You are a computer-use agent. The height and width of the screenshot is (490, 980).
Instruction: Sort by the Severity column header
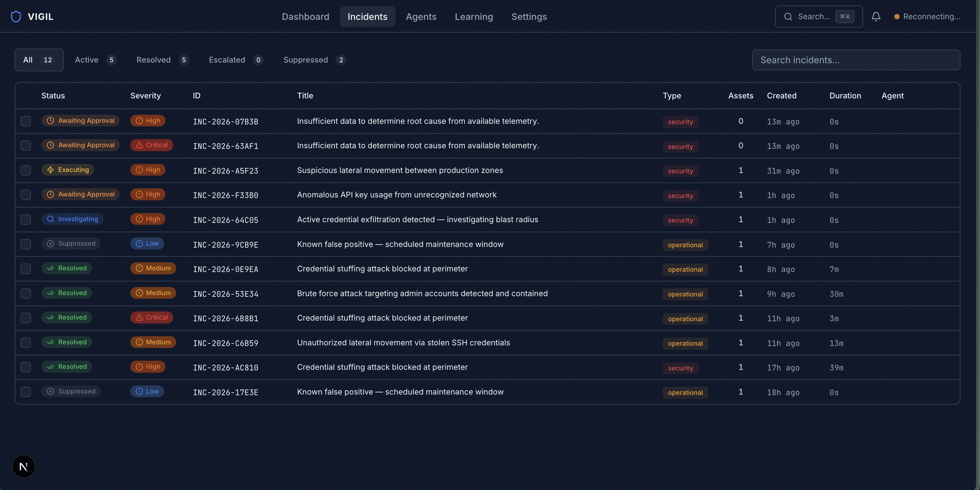(x=145, y=95)
